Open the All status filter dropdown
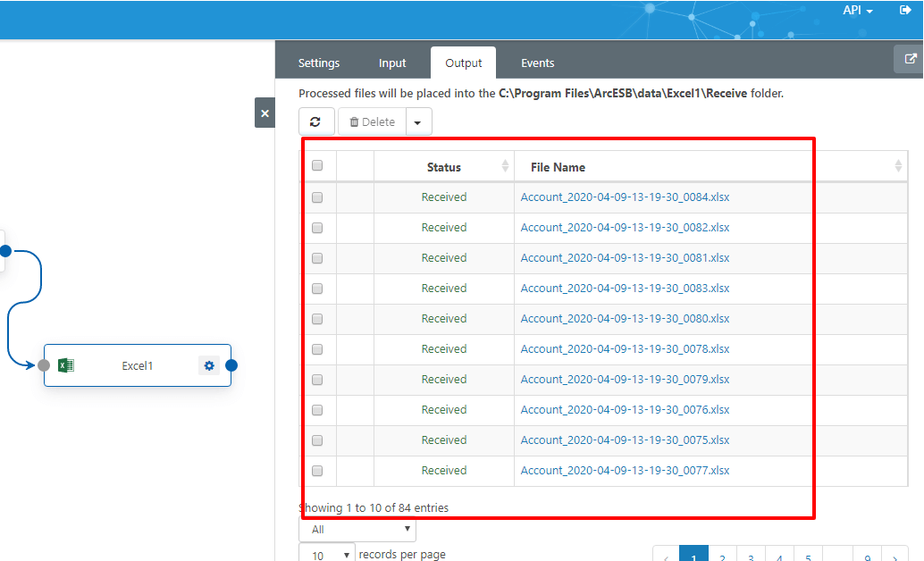The height and width of the screenshot is (561, 924). click(x=357, y=529)
